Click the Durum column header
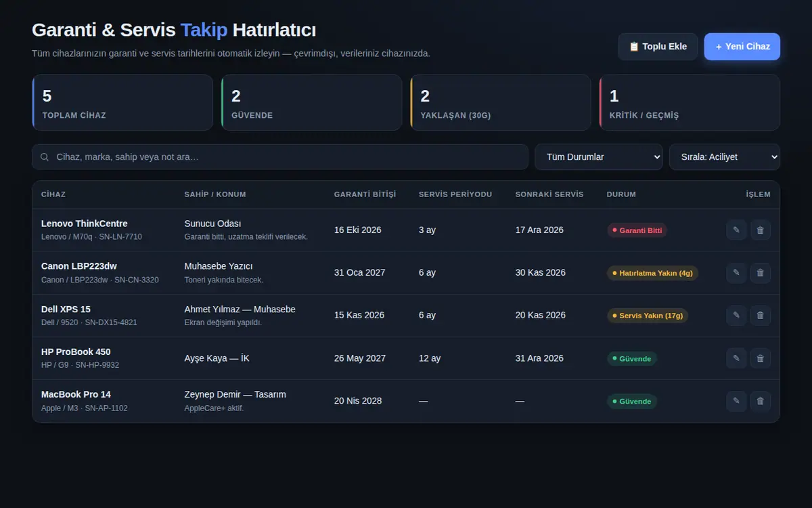Screen dimensions: 812x508 pyautogui.click(x=621, y=194)
